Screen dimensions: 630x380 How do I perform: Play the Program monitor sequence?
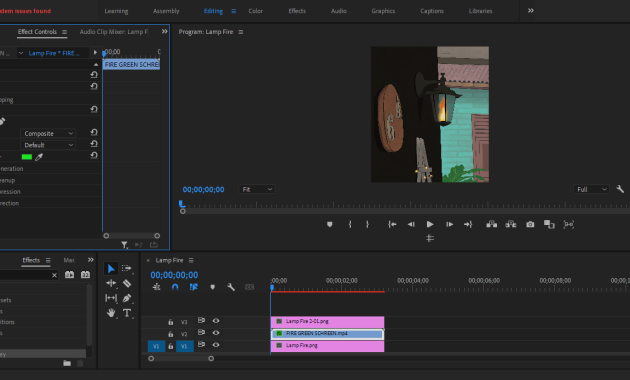[430, 224]
